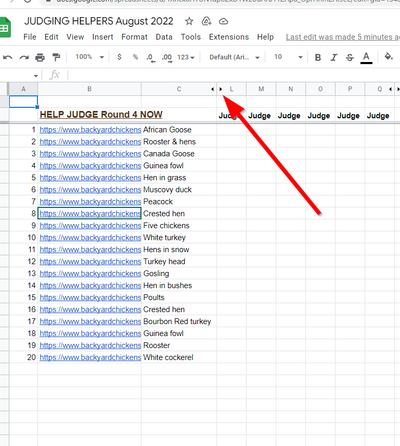Open the Name box dropdown arrow
Image resolution: width=400 pixels, height=446 pixels.
(36, 76)
